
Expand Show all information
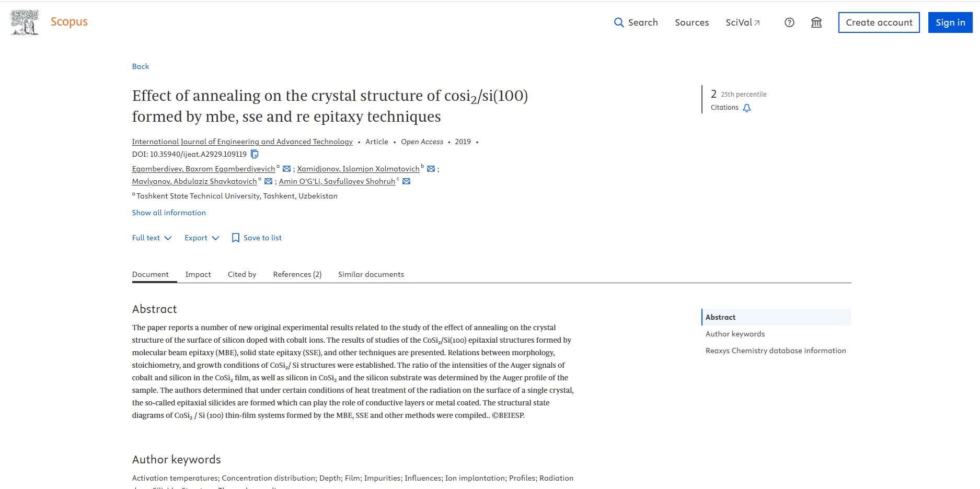coord(169,213)
